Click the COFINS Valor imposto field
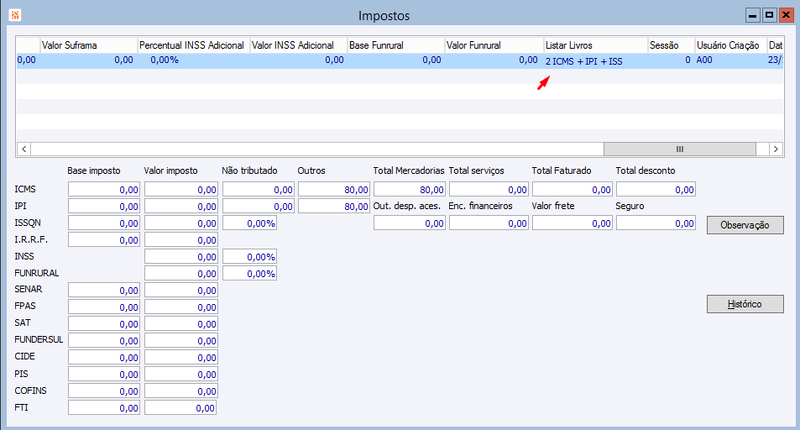The image size is (800, 430). [181, 391]
